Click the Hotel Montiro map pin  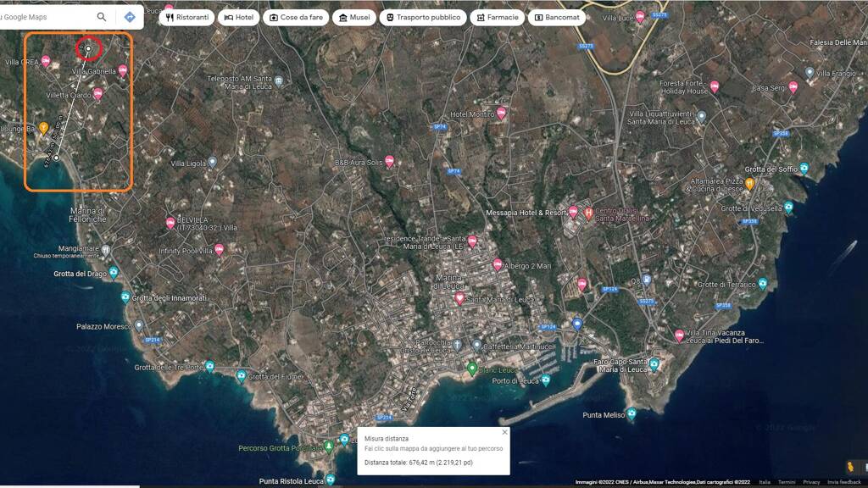(501, 113)
